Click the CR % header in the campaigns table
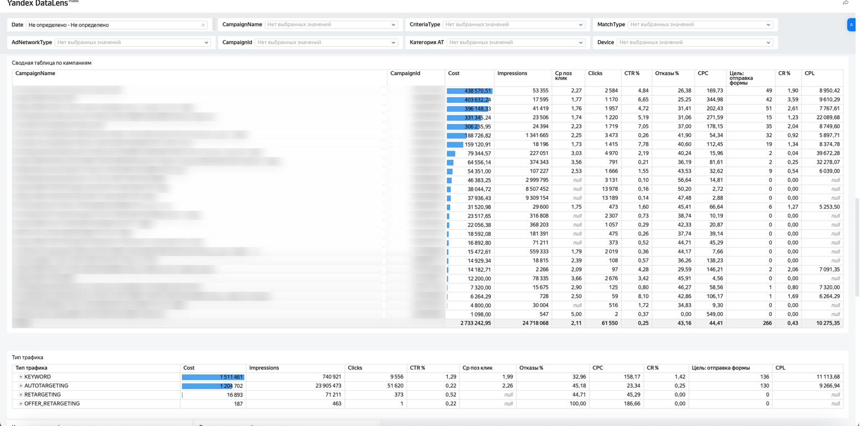The height and width of the screenshot is (426, 868). click(784, 74)
